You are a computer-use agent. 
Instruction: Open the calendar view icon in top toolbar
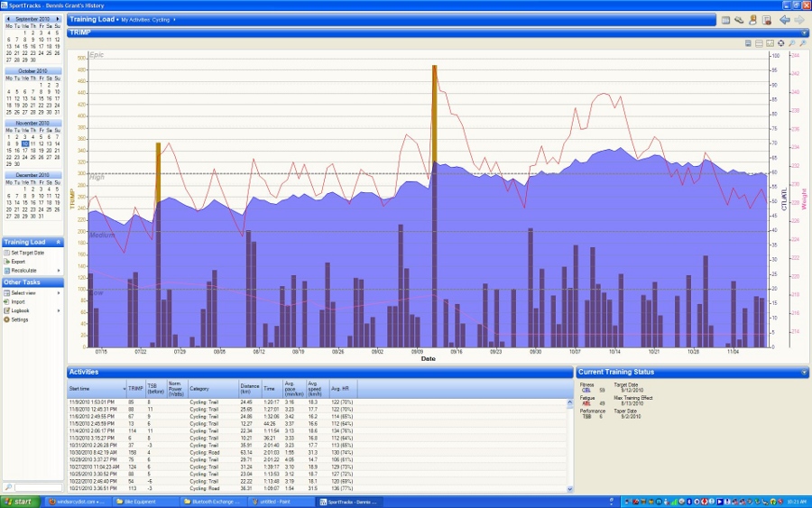725,20
